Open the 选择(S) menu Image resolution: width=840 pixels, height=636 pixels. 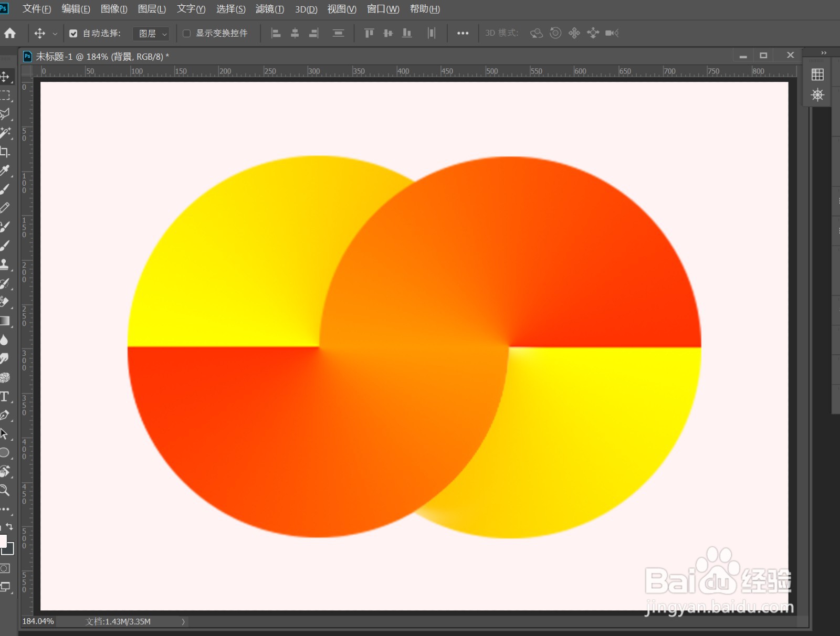(230, 9)
